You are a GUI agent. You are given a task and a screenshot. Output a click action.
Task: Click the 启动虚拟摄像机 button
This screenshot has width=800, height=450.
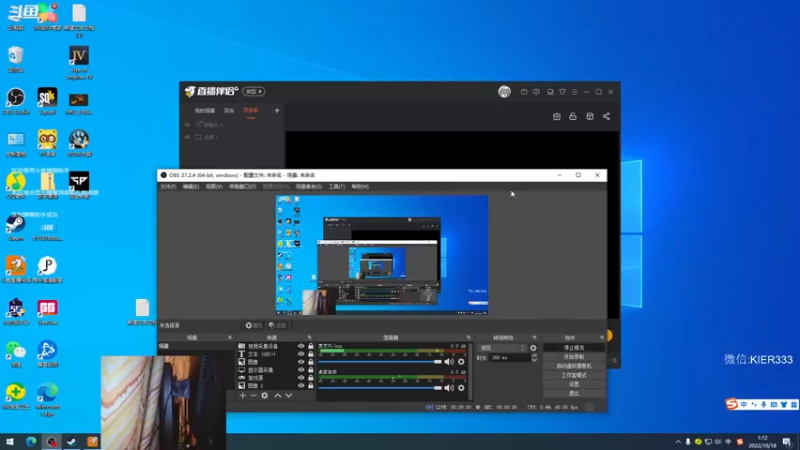[x=574, y=366]
